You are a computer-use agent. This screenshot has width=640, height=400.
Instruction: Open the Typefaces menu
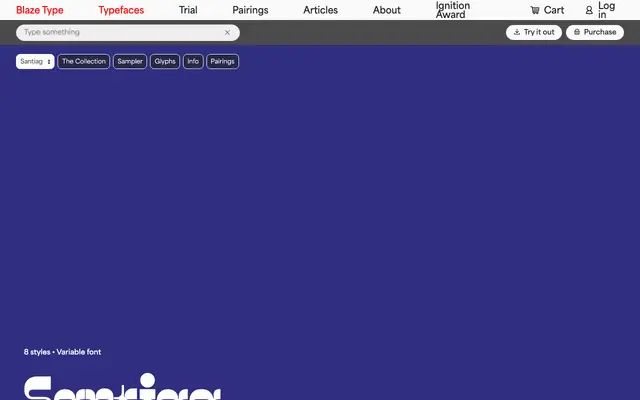pos(121,10)
